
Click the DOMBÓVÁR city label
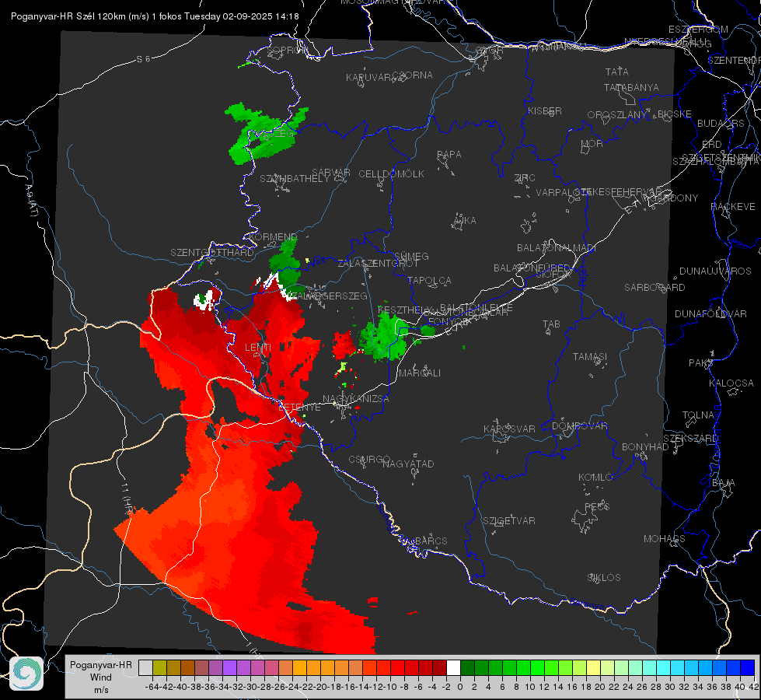[x=579, y=426]
